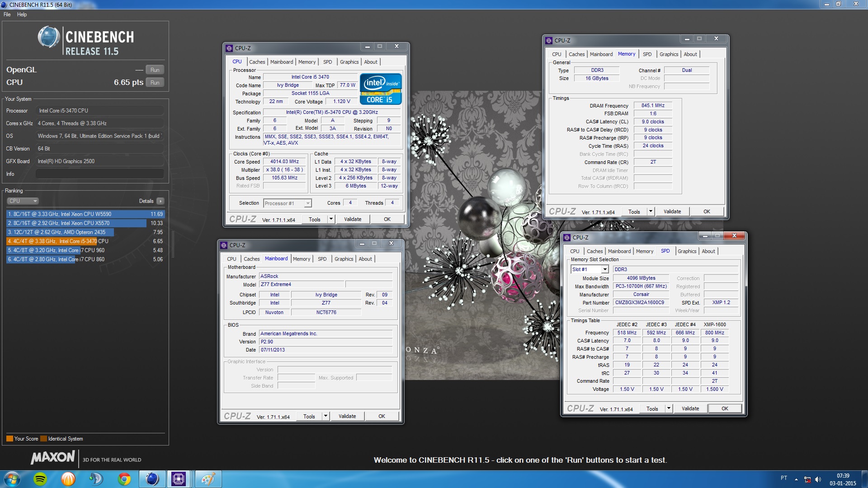868x488 pixels.
Task: Click the CPU-Z icon in the Memory window title bar
Action: click(549, 40)
